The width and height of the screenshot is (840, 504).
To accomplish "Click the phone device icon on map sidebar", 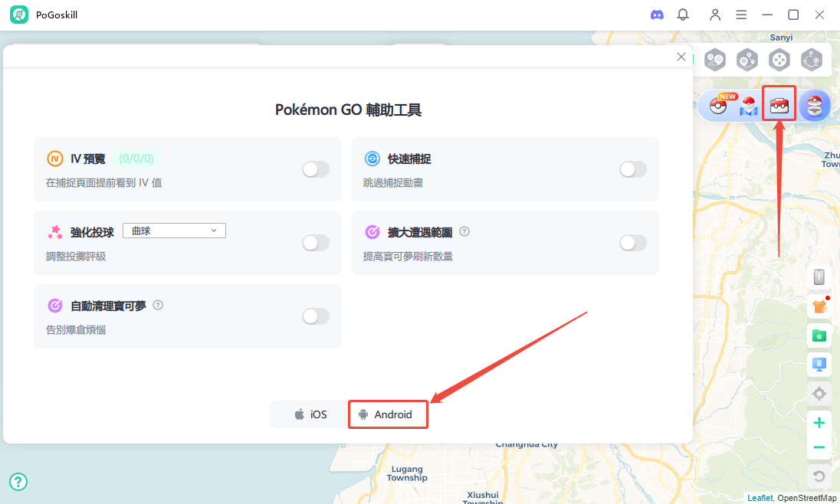I will [x=819, y=277].
